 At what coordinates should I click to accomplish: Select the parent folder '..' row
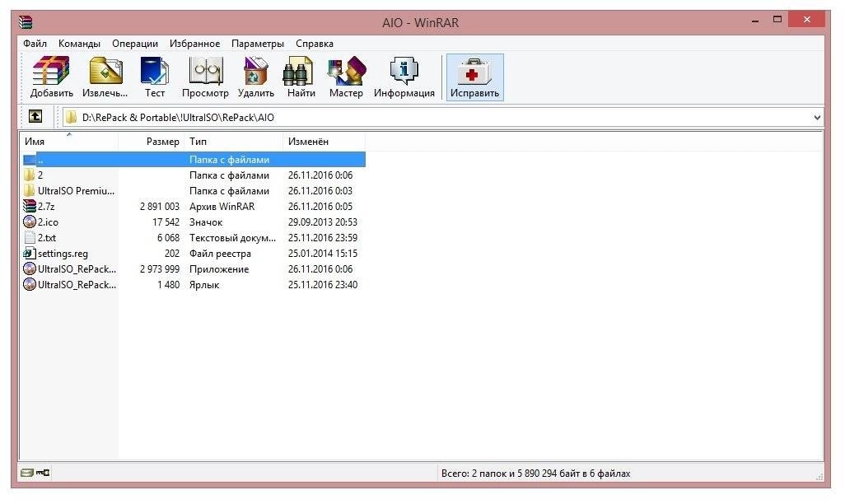[193, 160]
